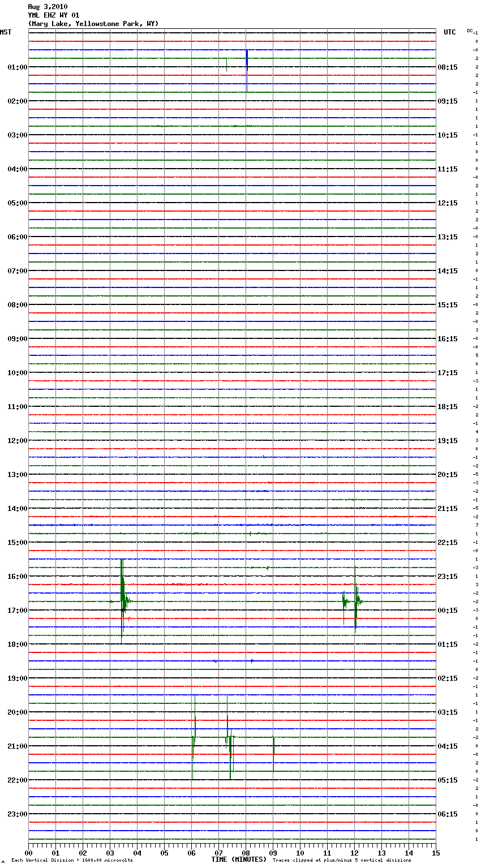Click the '02:00' MST time label
This screenshot has height=868, width=481.
[x=18, y=101]
